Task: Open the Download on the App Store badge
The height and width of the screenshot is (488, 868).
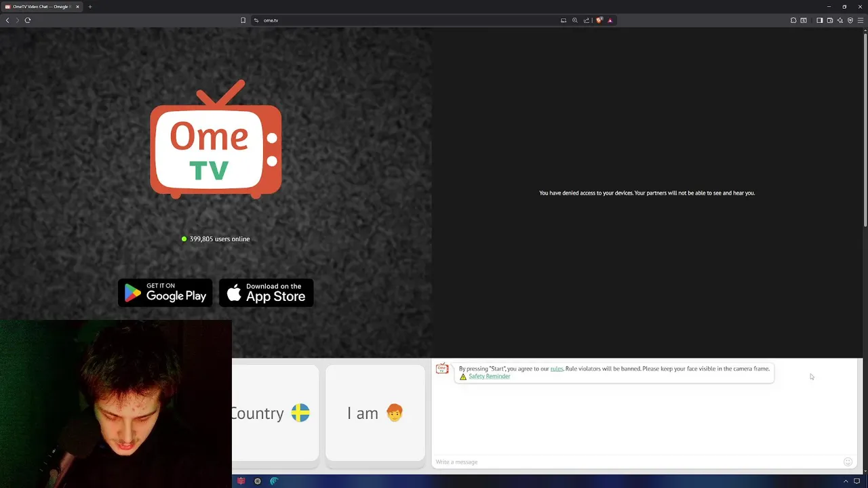Action: pos(267,293)
